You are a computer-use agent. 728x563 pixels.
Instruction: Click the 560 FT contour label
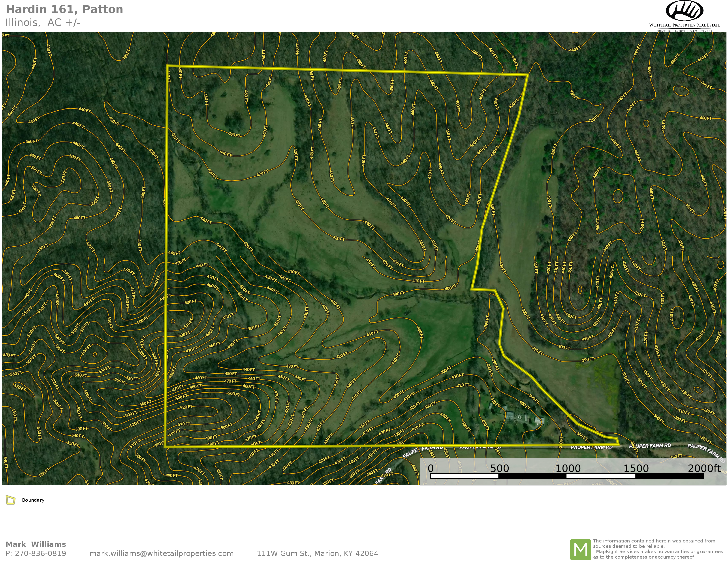[x=16, y=374]
